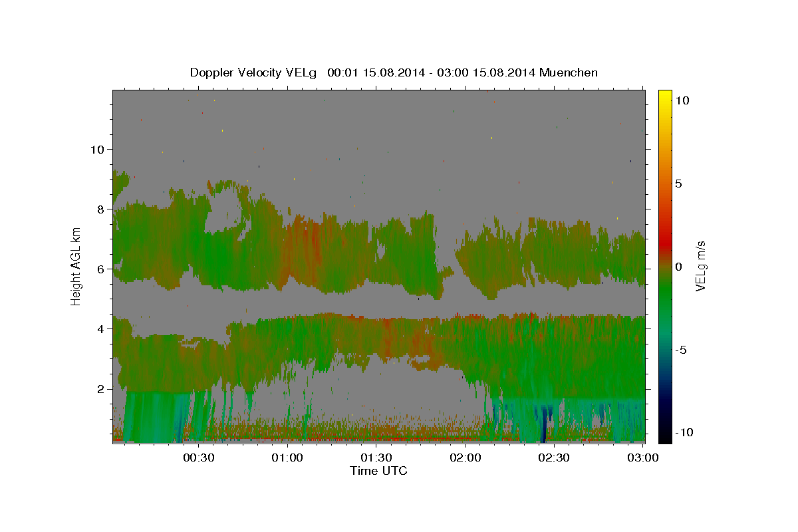Click the 02:00 time tick label

(465, 458)
